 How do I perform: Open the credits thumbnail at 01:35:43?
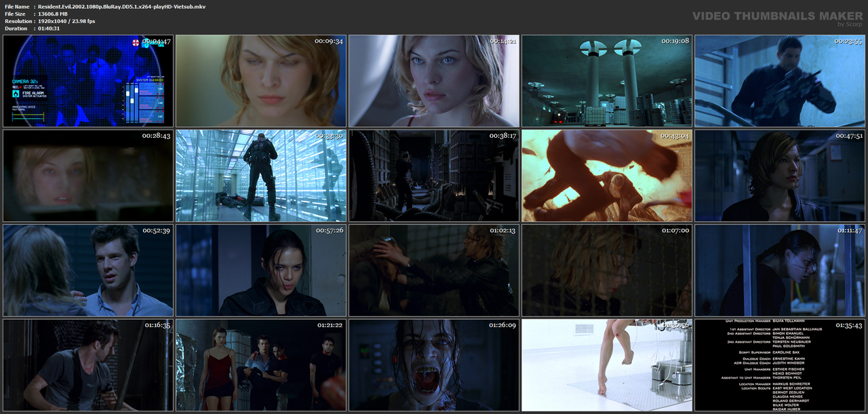[x=780, y=365]
